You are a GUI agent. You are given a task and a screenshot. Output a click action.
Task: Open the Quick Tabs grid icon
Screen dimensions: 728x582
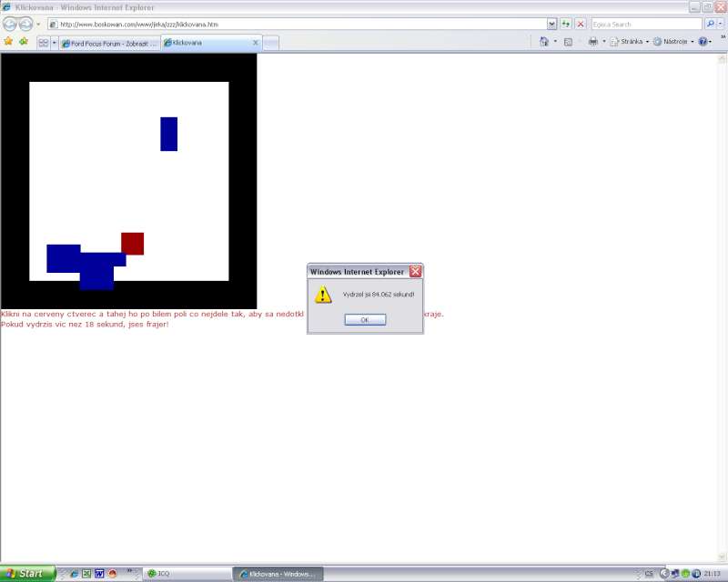tap(43, 43)
